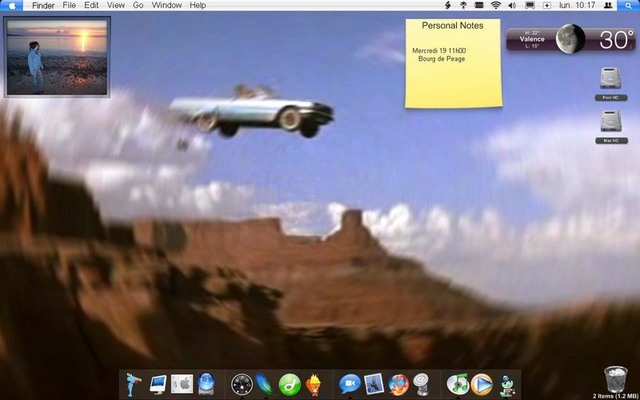
Task: Open the iMac computer icon in dock
Action: tap(158, 384)
